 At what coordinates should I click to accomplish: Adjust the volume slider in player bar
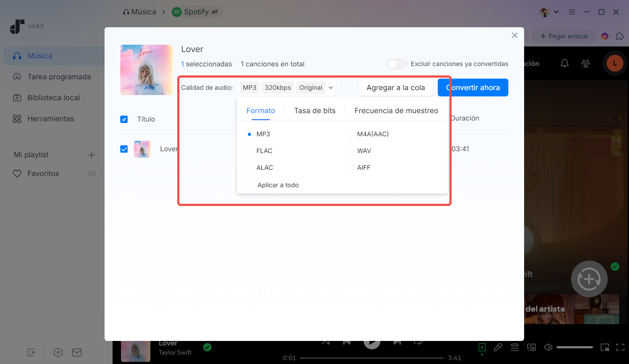574,347
